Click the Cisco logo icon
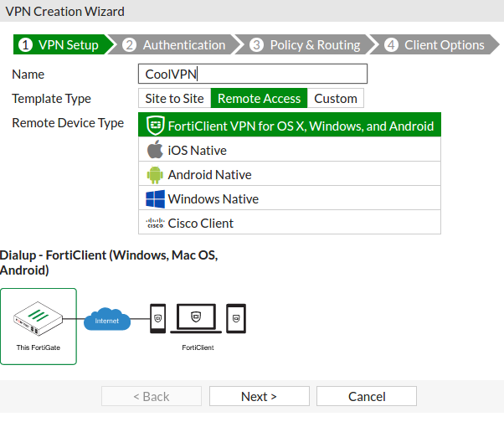The height and width of the screenshot is (422, 504). pyautogui.click(x=155, y=223)
